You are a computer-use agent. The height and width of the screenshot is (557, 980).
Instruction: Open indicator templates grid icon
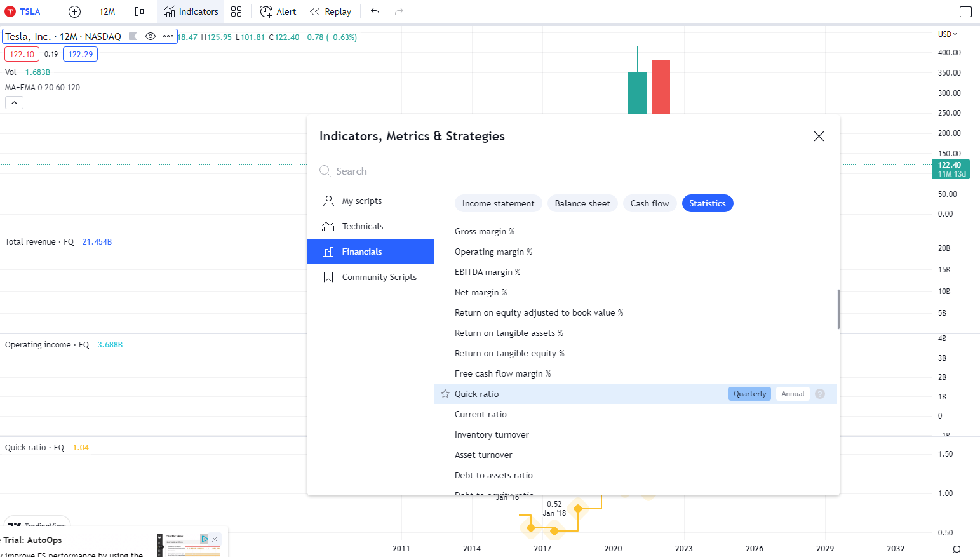click(236, 11)
